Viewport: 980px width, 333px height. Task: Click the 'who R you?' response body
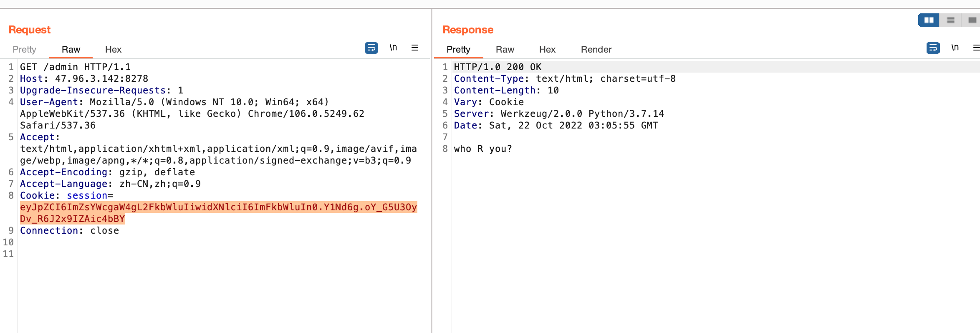(x=483, y=149)
